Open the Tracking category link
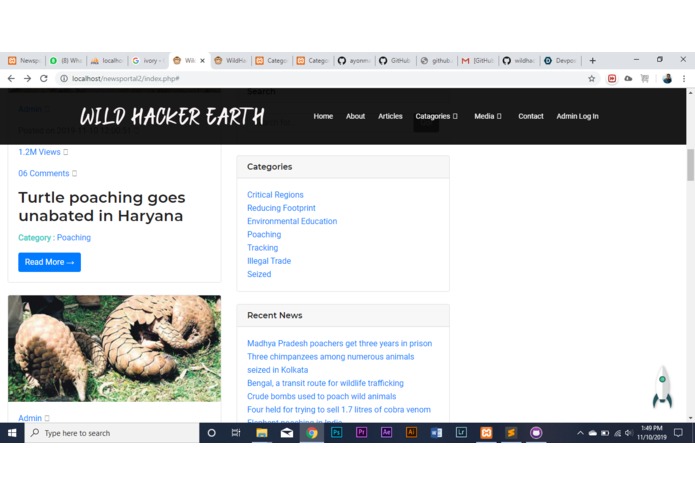The height and width of the screenshot is (494, 695). [x=262, y=248]
